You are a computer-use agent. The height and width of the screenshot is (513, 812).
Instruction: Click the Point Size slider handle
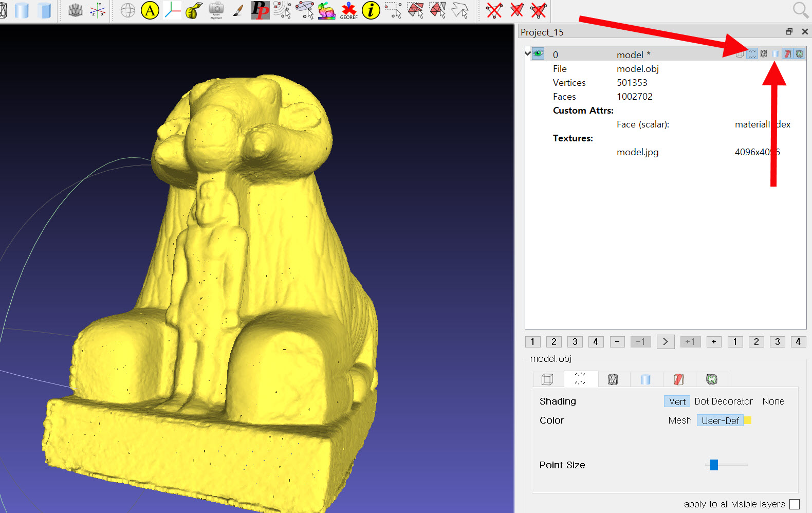click(714, 465)
